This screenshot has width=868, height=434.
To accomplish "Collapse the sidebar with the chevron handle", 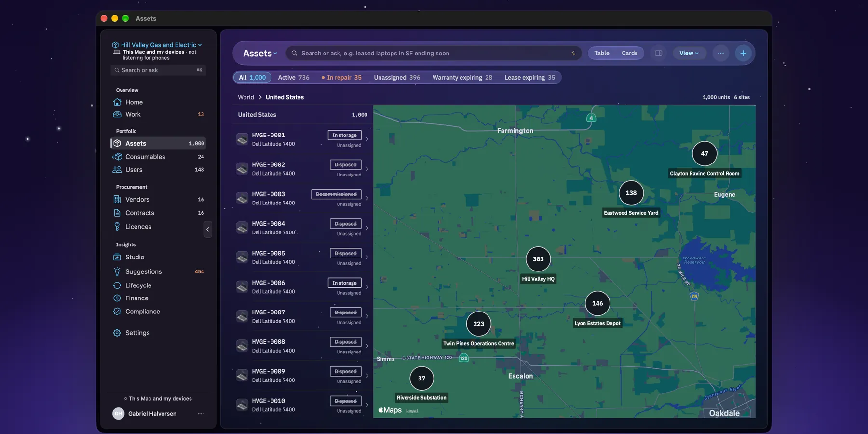I will pyautogui.click(x=208, y=230).
